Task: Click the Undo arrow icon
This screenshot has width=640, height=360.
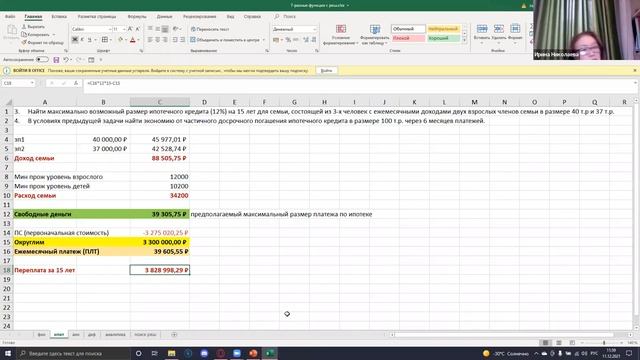Action: pyautogui.click(x=65, y=60)
